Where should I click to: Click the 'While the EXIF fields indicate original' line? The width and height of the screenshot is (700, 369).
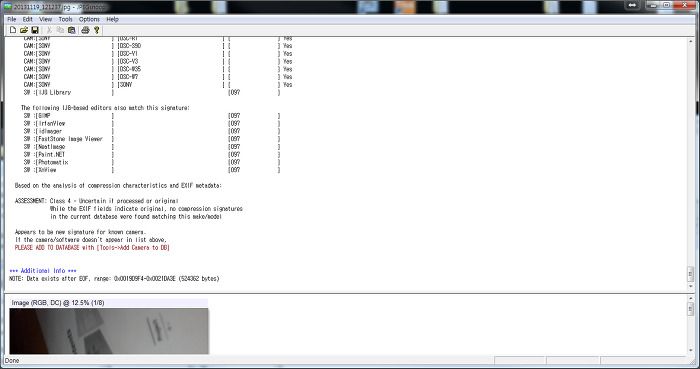(146, 209)
